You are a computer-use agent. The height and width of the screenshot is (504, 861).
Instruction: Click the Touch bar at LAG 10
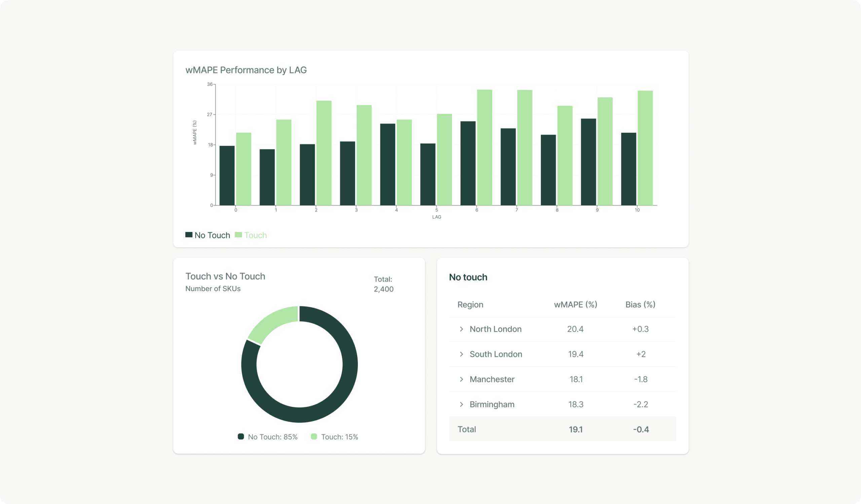click(x=645, y=148)
